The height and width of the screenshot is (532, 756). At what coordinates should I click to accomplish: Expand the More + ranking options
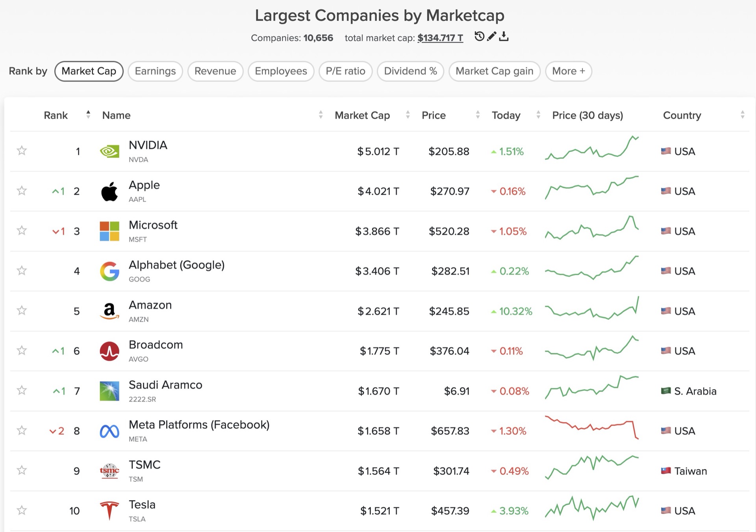click(568, 71)
